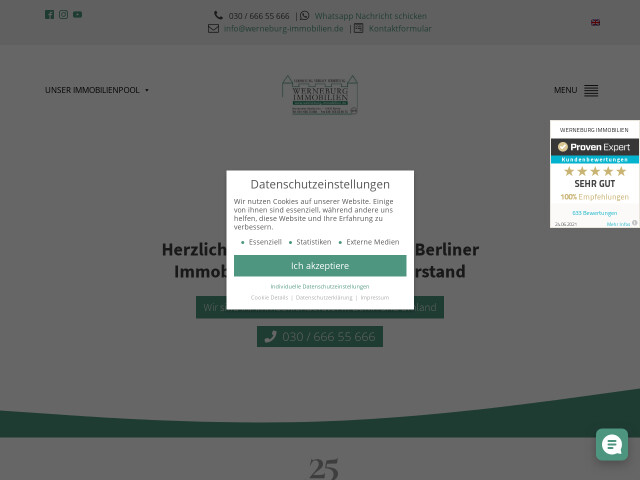Click the Werneburg Immobilien logo
Screen dimensions: 640x480
click(x=319, y=95)
